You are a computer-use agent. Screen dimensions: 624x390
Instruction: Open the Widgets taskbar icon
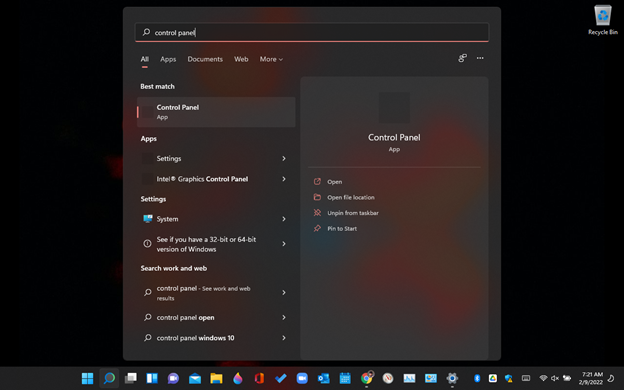pos(152,378)
